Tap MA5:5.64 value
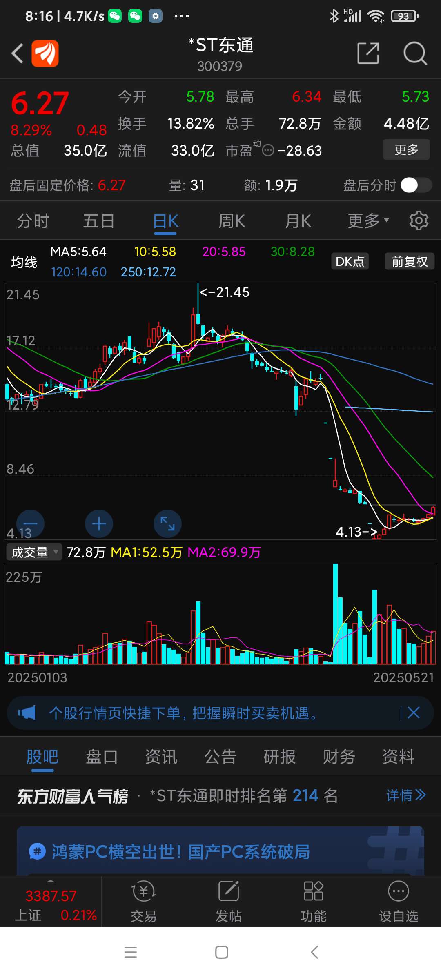Screen dimensions: 441x980 tap(78, 252)
